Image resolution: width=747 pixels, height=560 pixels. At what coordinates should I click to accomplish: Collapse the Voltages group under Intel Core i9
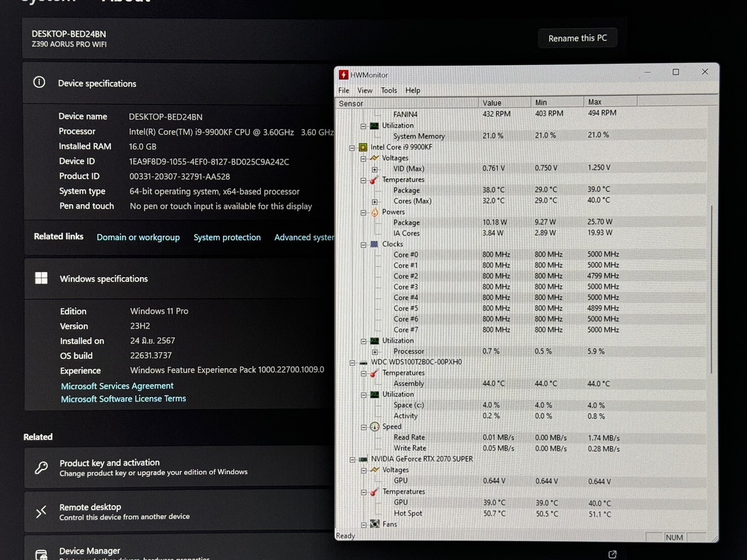(363, 158)
